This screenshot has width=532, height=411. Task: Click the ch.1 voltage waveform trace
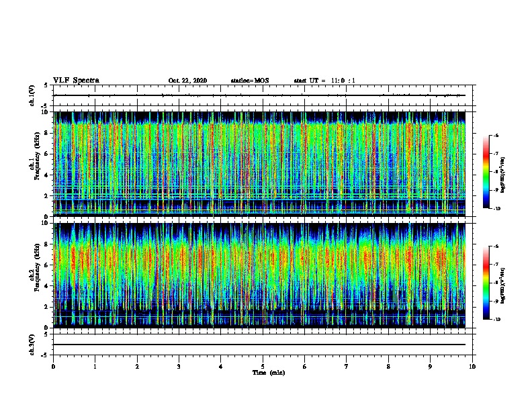[259, 95]
